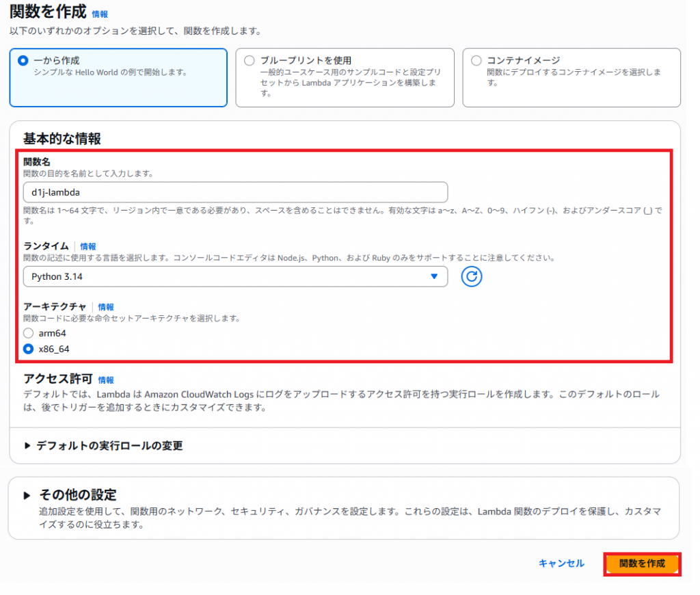The image size is (700, 595).
Task: Select the 一から作成 radio button
Action: tap(23, 60)
